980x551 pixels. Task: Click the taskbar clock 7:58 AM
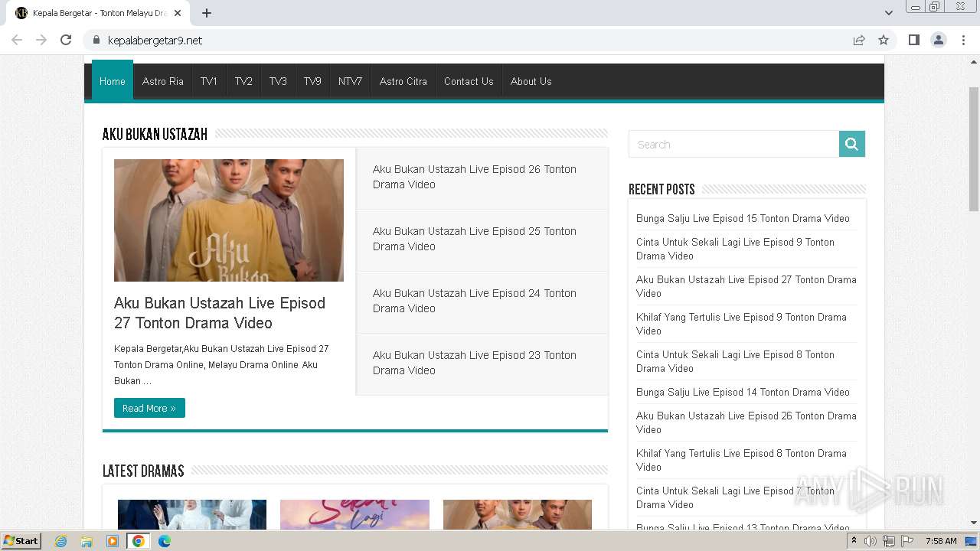tap(941, 541)
